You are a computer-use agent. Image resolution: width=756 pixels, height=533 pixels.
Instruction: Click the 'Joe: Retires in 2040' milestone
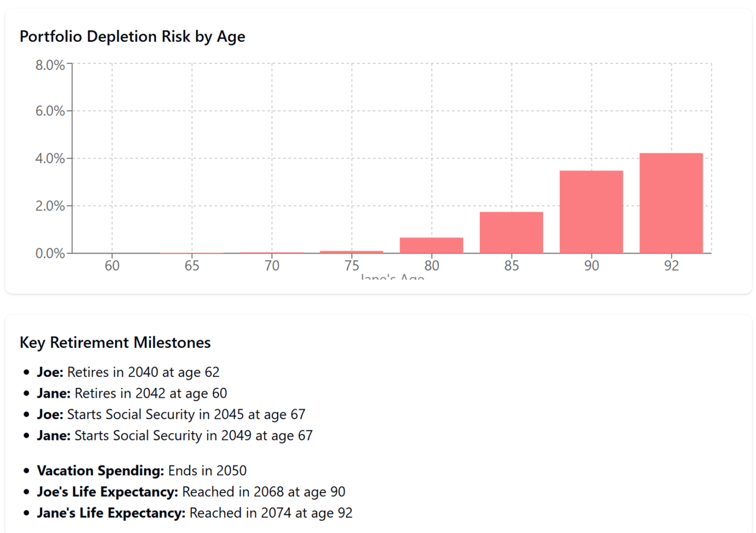pyautogui.click(x=128, y=372)
